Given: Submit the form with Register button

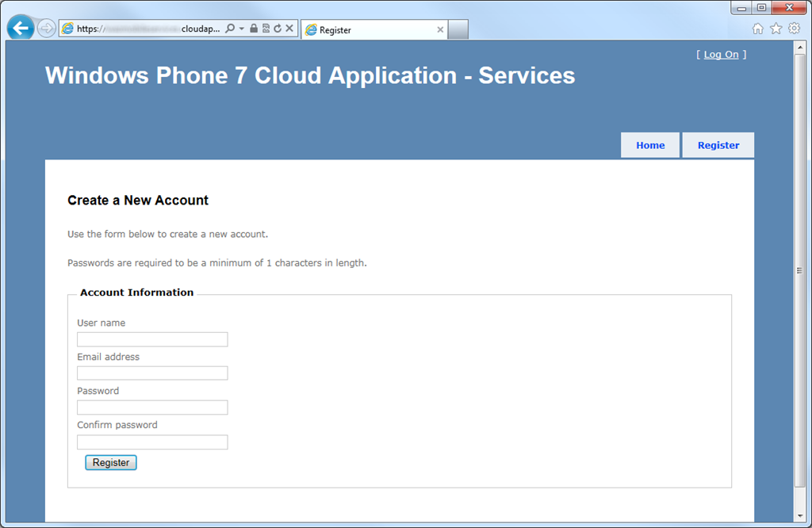Looking at the screenshot, I should point(111,463).
